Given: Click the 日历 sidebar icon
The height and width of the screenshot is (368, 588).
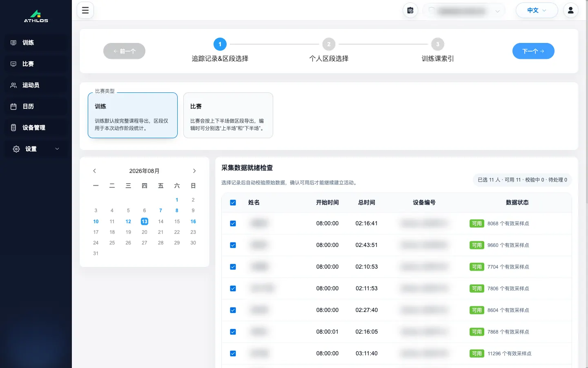Looking at the screenshot, I should point(13,106).
